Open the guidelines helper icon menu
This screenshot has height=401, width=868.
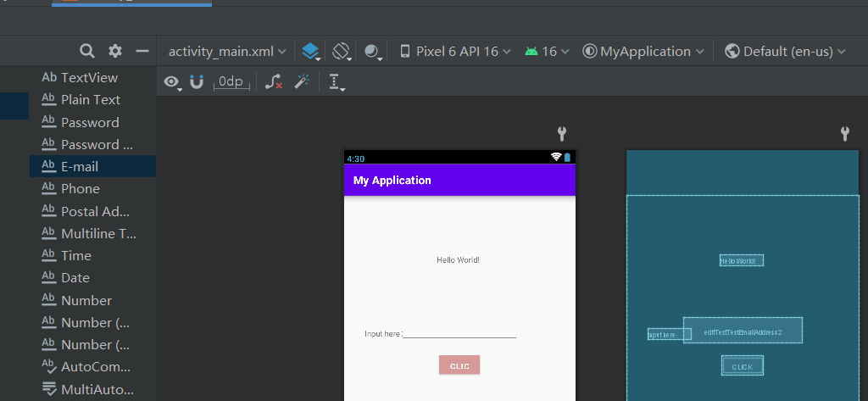click(336, 82)
